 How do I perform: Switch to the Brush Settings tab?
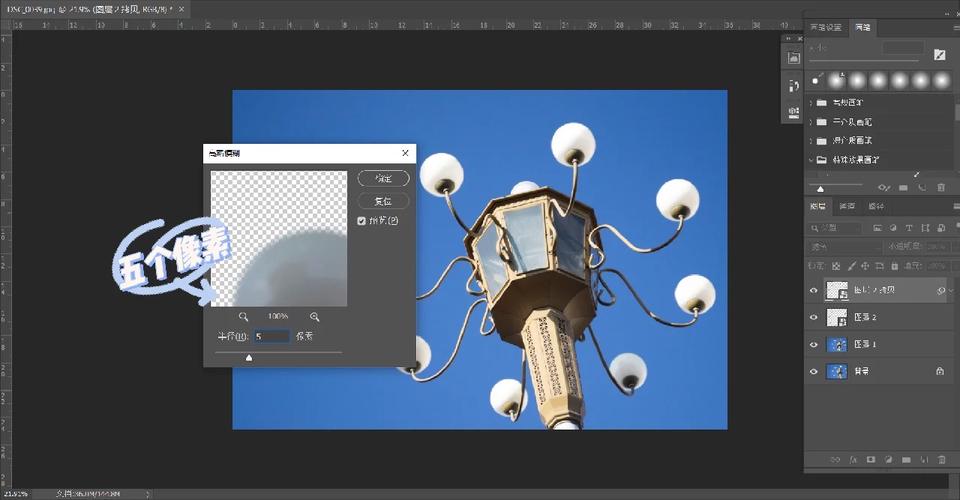click(x=825, y=27)
